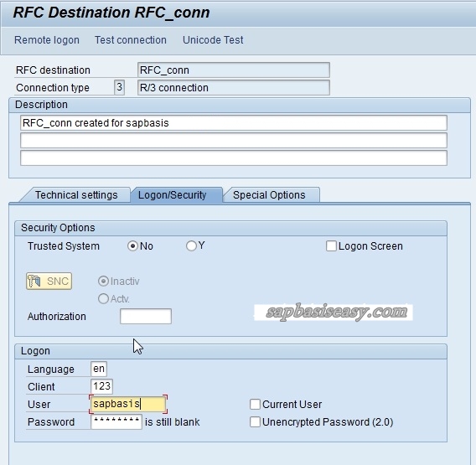Click the 'User' label
The width and height of the screenshot is (476, 465).
[x=39, y=405]
